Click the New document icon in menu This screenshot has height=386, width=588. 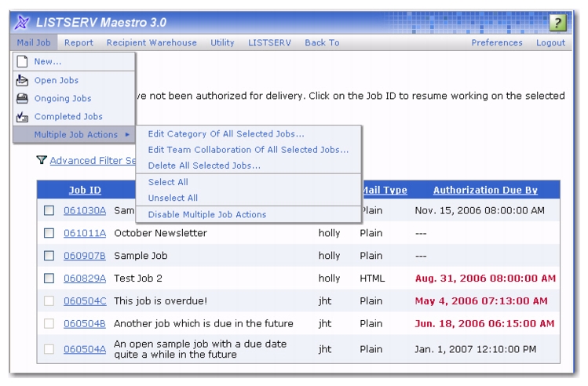pos(22,61)
